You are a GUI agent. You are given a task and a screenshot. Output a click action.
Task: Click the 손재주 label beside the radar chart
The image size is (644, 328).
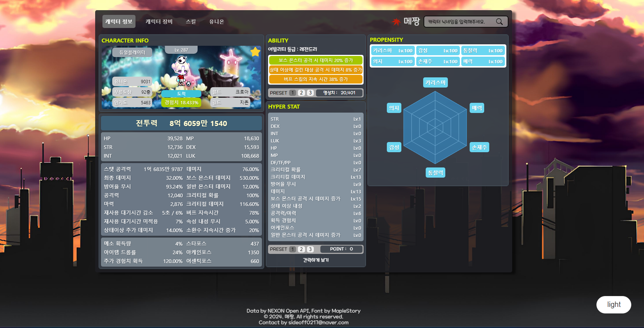pos(479,147)
